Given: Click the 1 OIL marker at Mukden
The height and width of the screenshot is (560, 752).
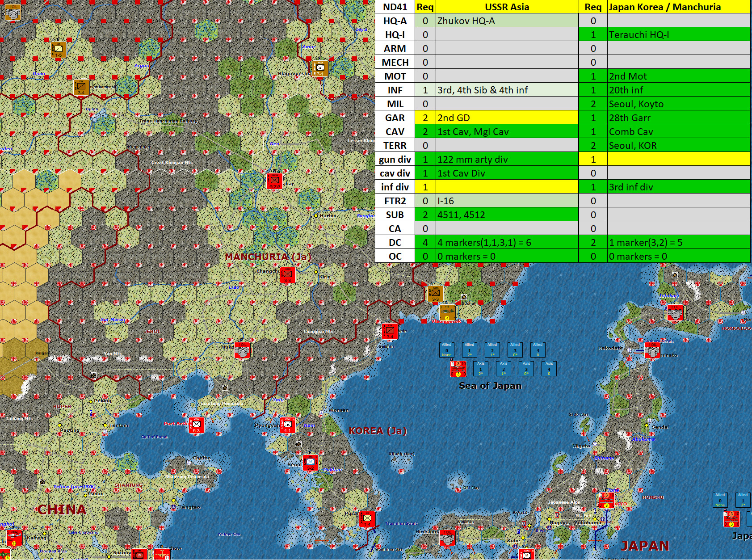Looking at the screenshot, I should (x=242, y=350).
